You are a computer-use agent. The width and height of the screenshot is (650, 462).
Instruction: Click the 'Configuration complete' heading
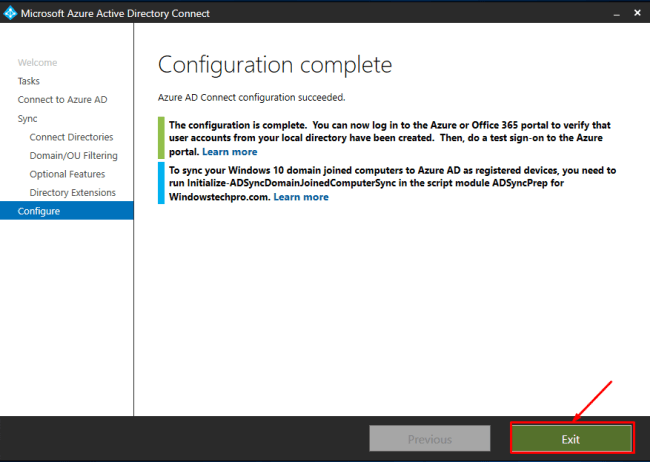(275, 65)
